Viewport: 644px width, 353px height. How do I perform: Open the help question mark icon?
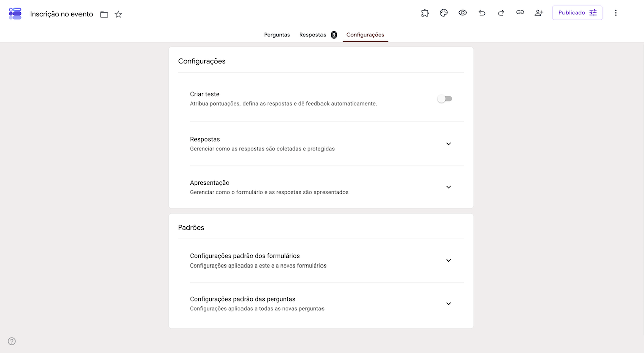tap(12, 341)
